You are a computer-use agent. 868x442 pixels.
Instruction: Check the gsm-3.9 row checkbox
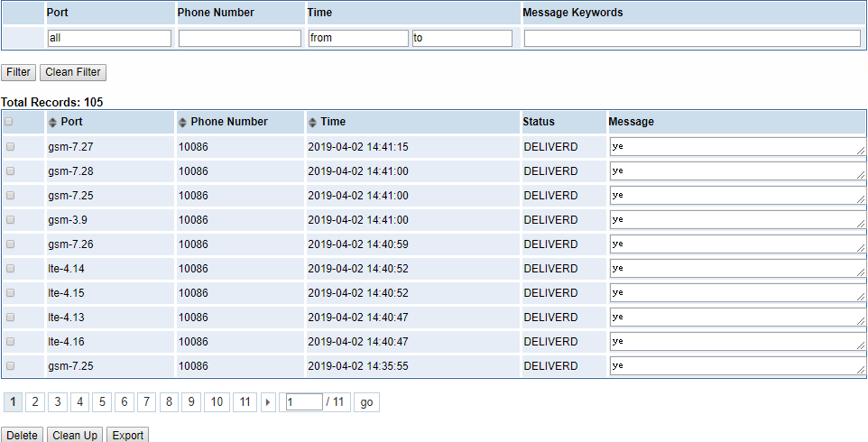click(10, 219)
